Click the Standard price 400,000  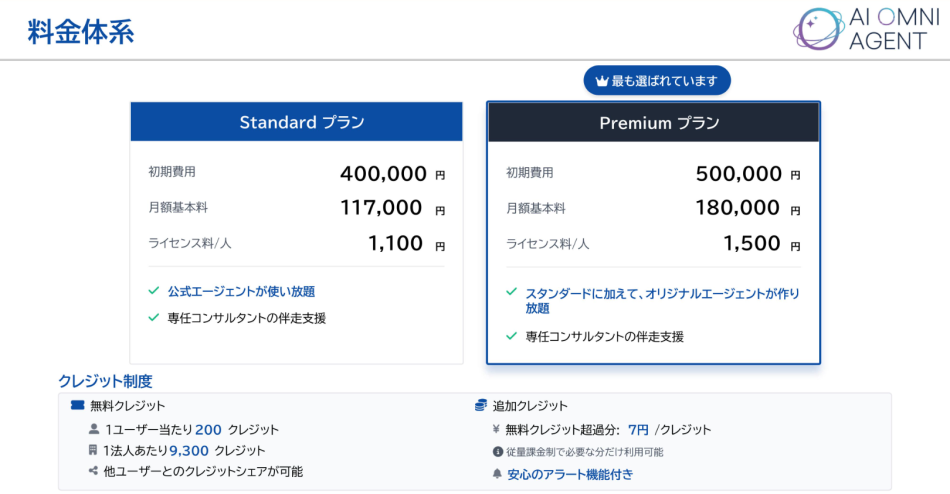(x=384, y=174)
